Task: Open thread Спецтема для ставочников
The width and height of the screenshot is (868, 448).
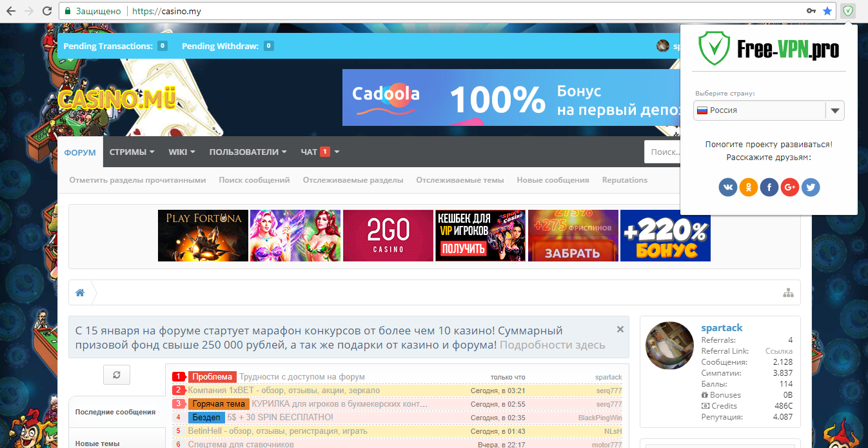Action: coord(241,444)
